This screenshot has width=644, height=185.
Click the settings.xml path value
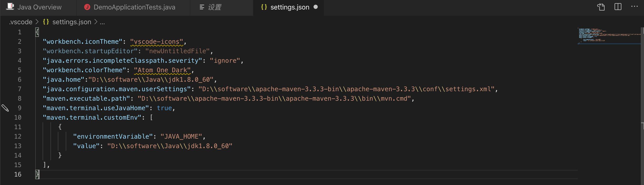point(347,89)
